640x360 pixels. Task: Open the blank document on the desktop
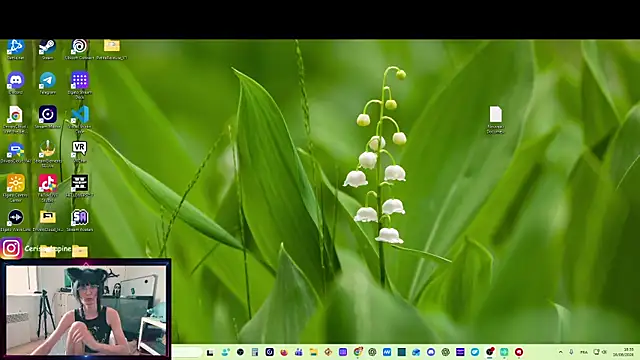tap(496, 119)
